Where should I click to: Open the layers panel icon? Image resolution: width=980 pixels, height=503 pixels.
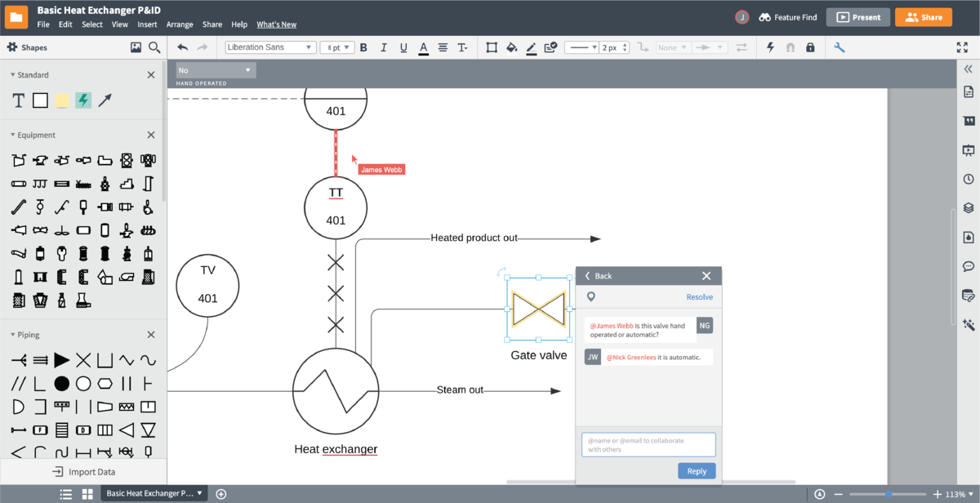click(x=969, y=207)
